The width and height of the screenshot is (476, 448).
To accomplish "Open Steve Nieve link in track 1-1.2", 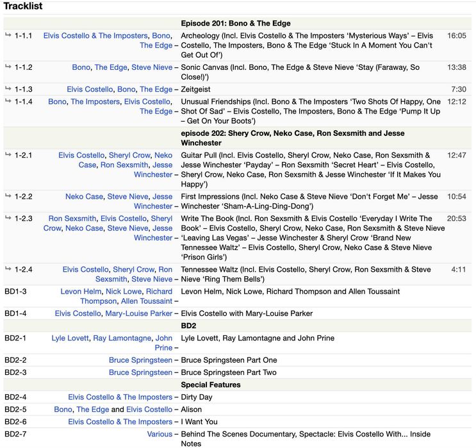I will [x=152, y=67].
